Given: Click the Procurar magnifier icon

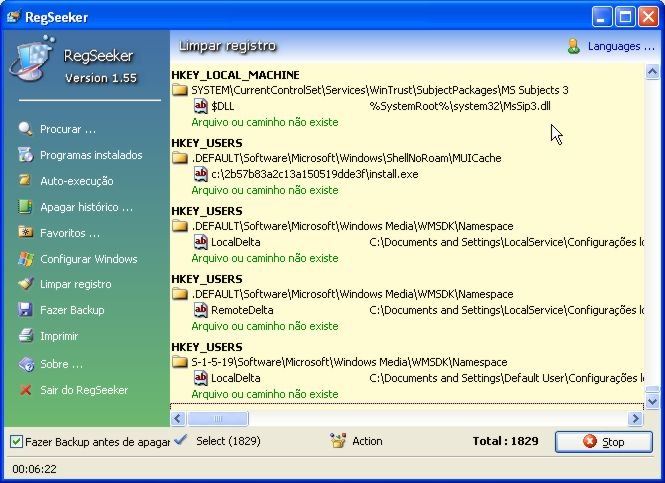Looking at the screenshot, I should click(x=25, y=129).
